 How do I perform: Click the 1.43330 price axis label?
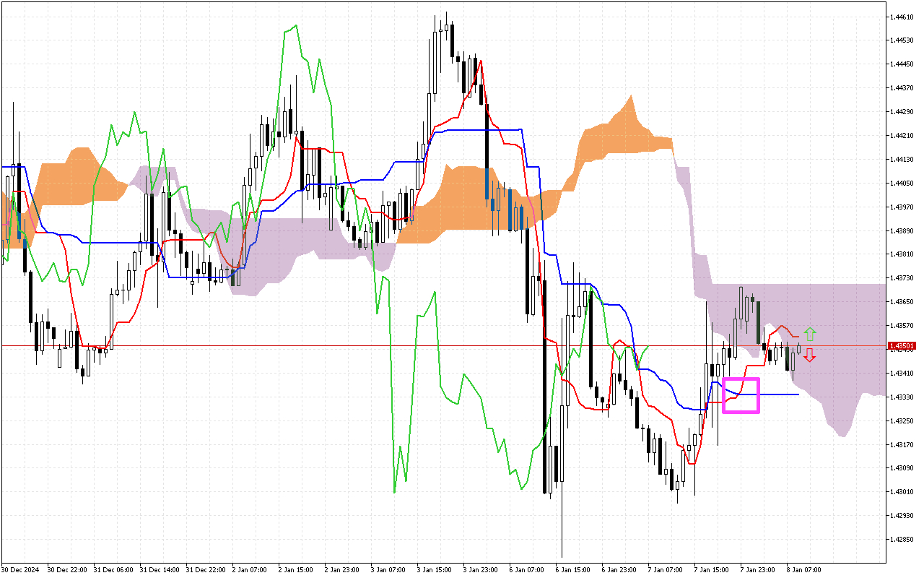click(x=902, y=397)
